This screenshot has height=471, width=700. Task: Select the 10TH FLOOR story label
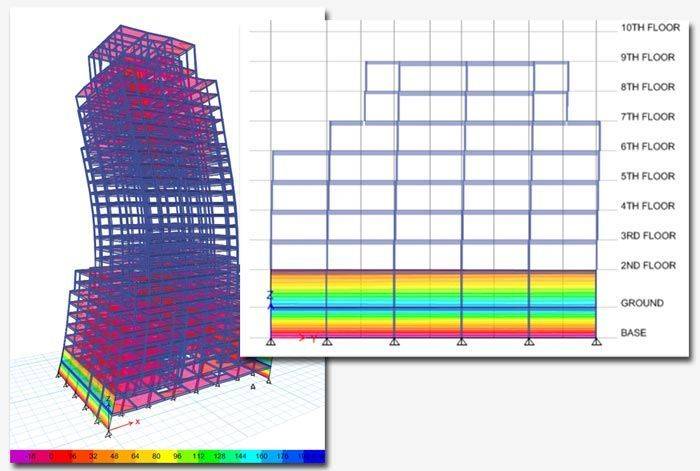coord(648,28)
